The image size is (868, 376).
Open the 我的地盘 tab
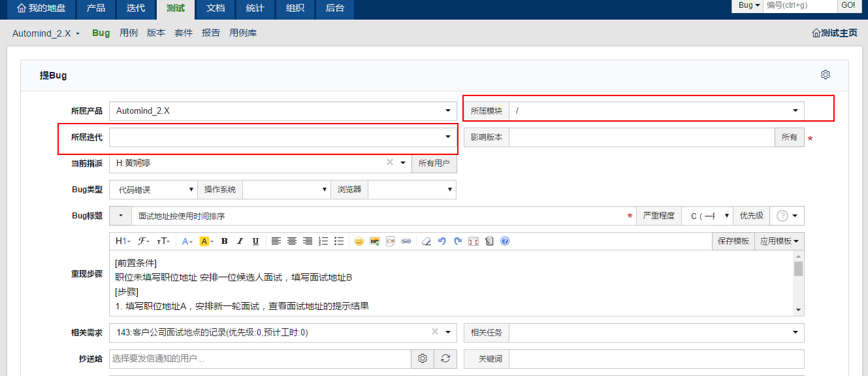(x=40, y=9)
